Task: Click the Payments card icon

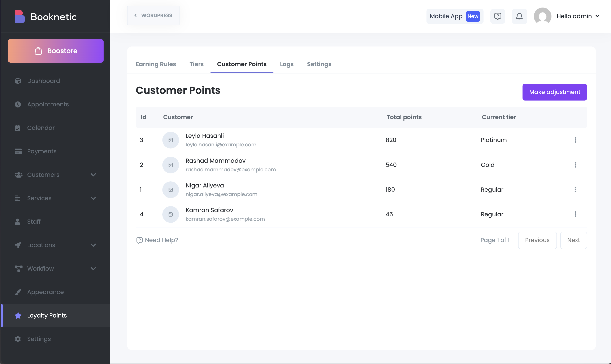Action: click(x=18, y=151)
